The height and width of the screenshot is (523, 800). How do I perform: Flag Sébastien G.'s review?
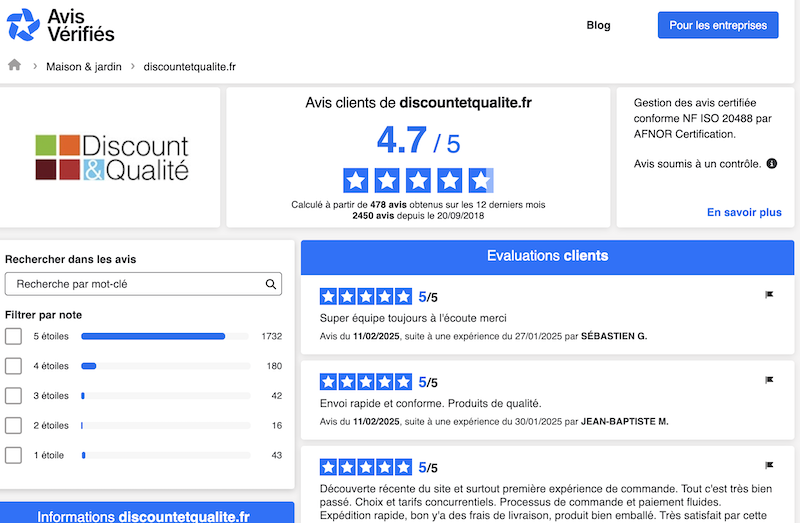coord(769,294)
